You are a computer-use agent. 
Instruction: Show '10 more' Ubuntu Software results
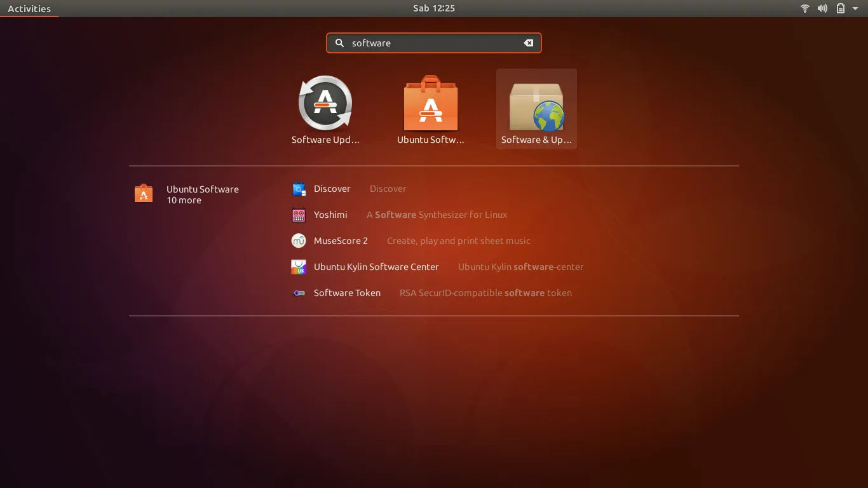click(x=184, y=200)
